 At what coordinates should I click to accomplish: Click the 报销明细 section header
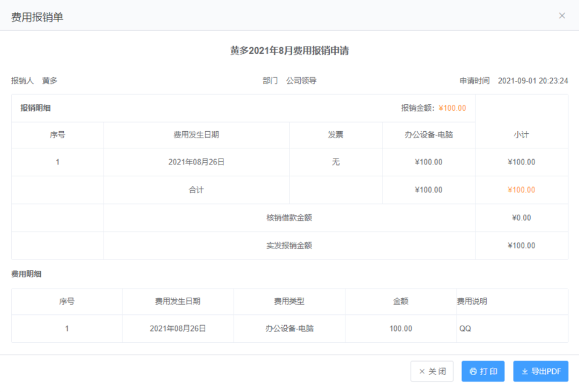tap(35, 108)
